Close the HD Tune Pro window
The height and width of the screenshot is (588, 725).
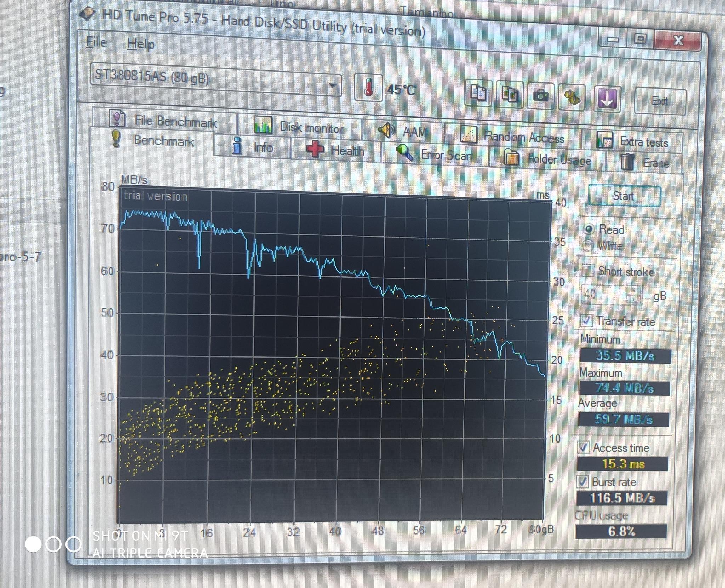(678, 40)
